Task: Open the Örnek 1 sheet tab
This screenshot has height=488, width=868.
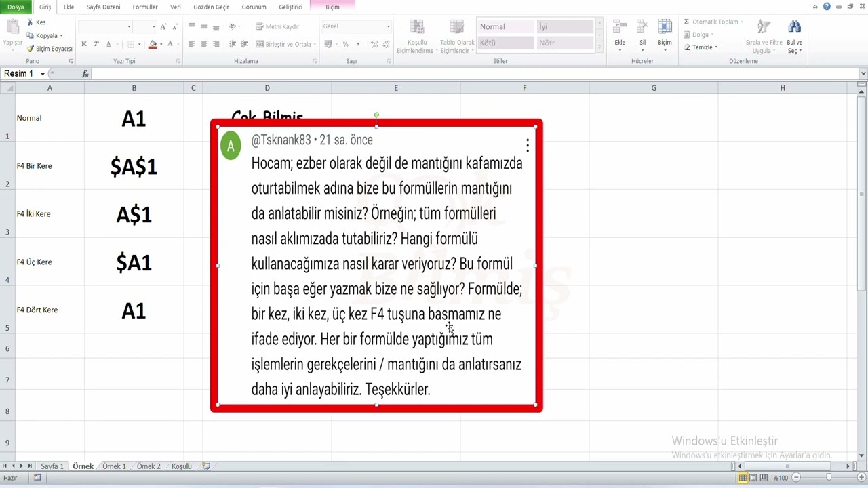Action: (114, 466)
